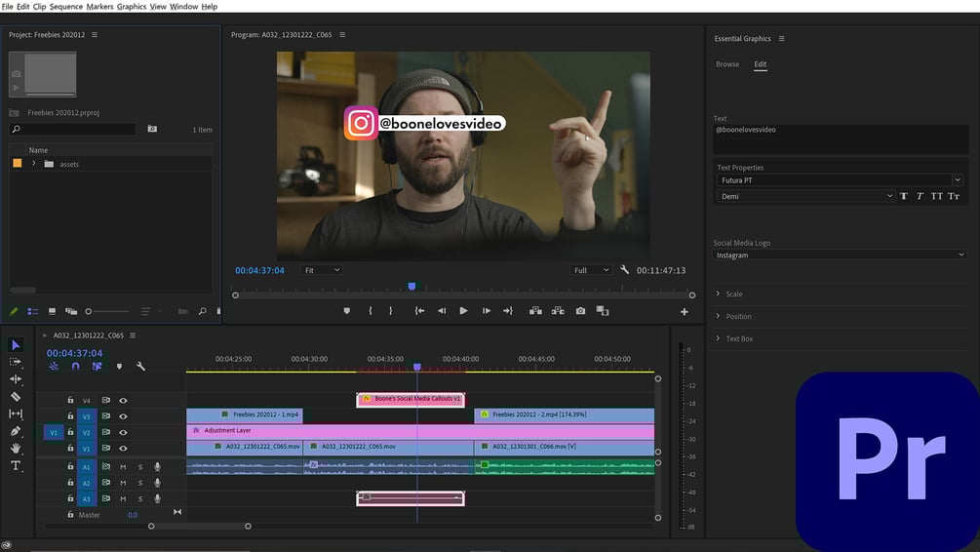This screenshot has width=980, height=552.
Task: Open the Graphics menu
Action: coord(132,6)
